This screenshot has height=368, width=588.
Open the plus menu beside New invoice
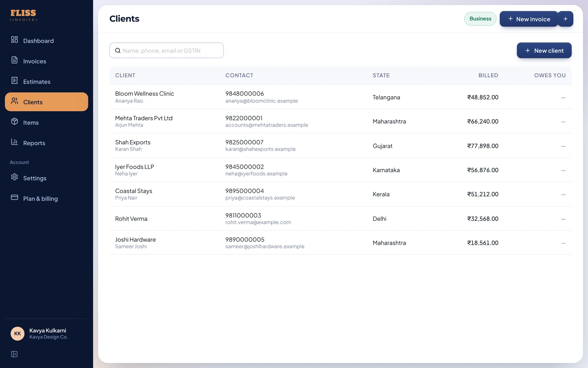point(566,19)
